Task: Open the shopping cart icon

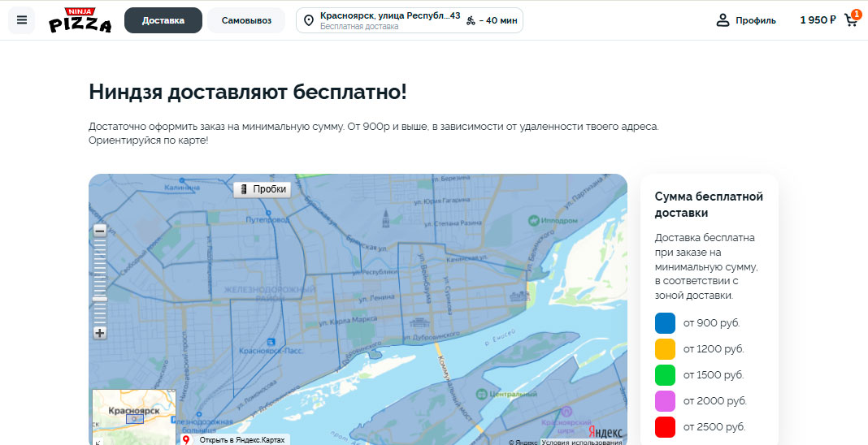Action: click(851, 20)
